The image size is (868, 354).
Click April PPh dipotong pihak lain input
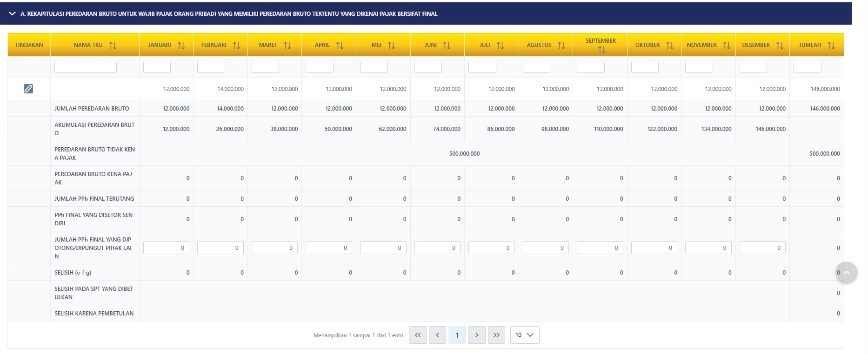tap(329, 248)
